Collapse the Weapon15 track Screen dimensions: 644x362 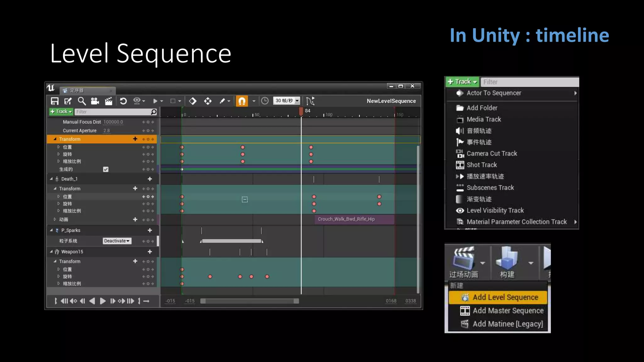[x=51, y=252]
